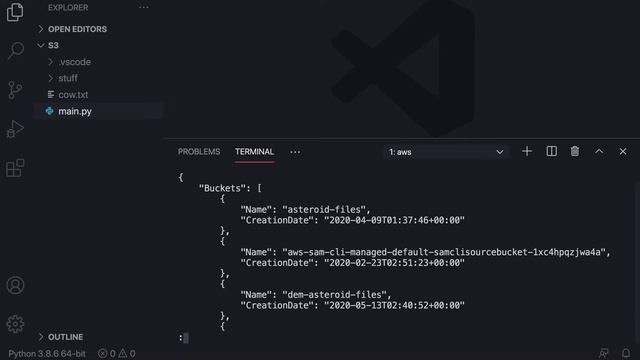The height and width of the screenshot is (360, 640).
Task: Open the Source Control view
Action: click(x=15, y=90)
